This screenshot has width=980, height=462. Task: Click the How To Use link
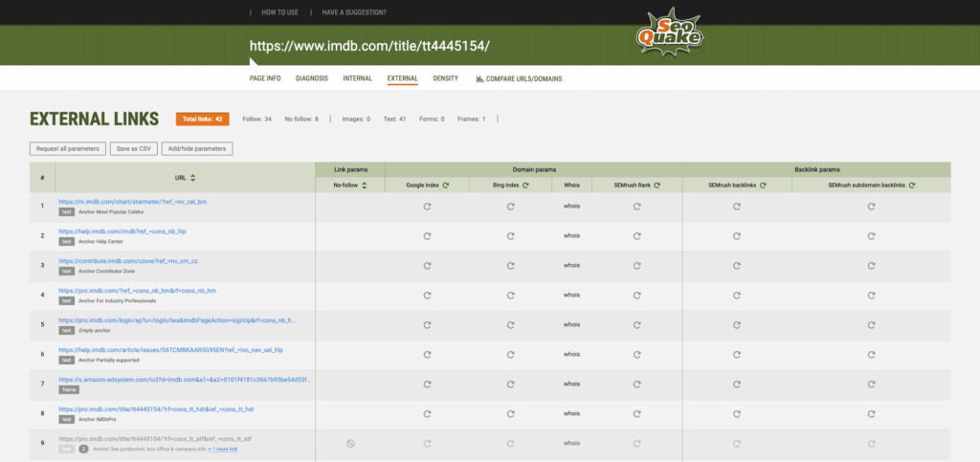click(x=280, y=11)
